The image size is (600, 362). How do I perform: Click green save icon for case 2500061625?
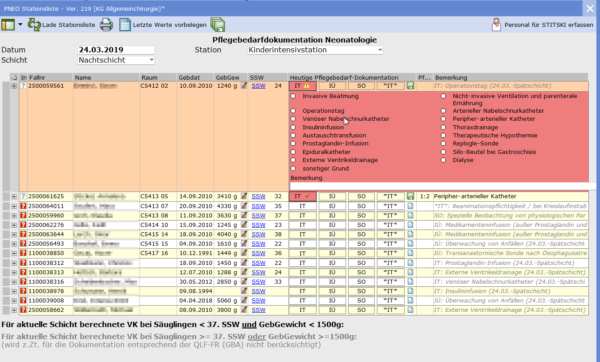410,196
